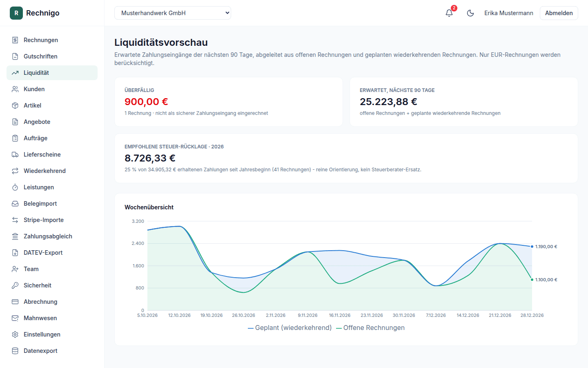Click the Kunden people icon
Viewport: 588px width, 368px height.
(15, 89)
